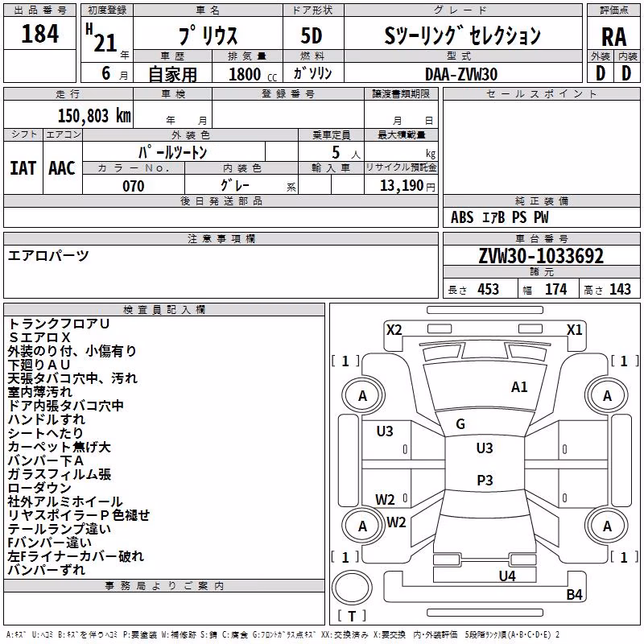Select the P3 paint mark on the roof
This screenshot has width=644, height=644.
485,480
